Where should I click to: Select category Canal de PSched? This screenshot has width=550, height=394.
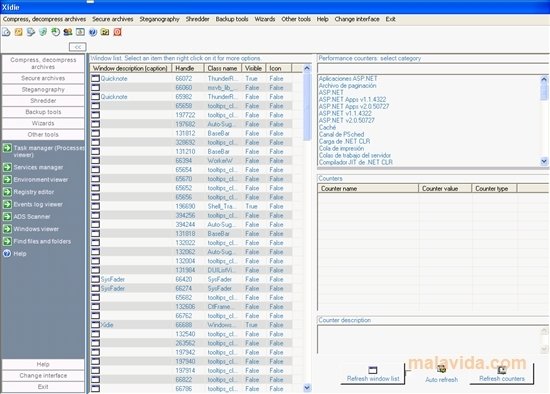coord(341,134)
